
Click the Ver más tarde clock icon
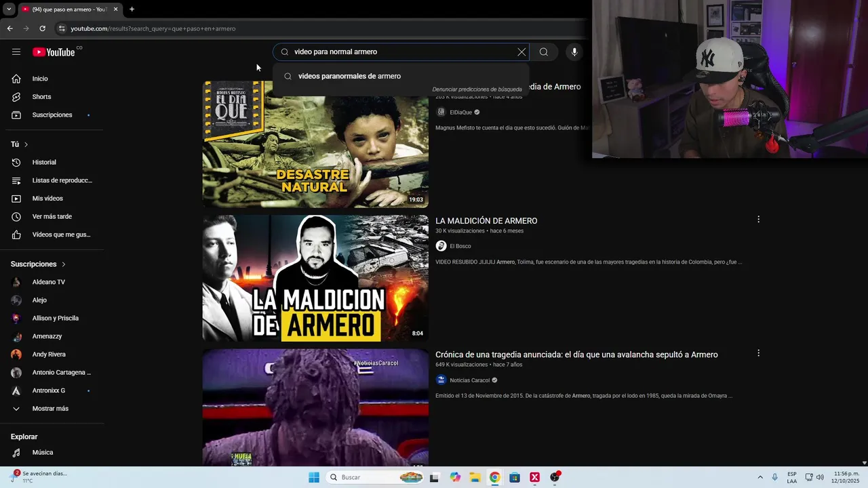click(x=16, y=217)
